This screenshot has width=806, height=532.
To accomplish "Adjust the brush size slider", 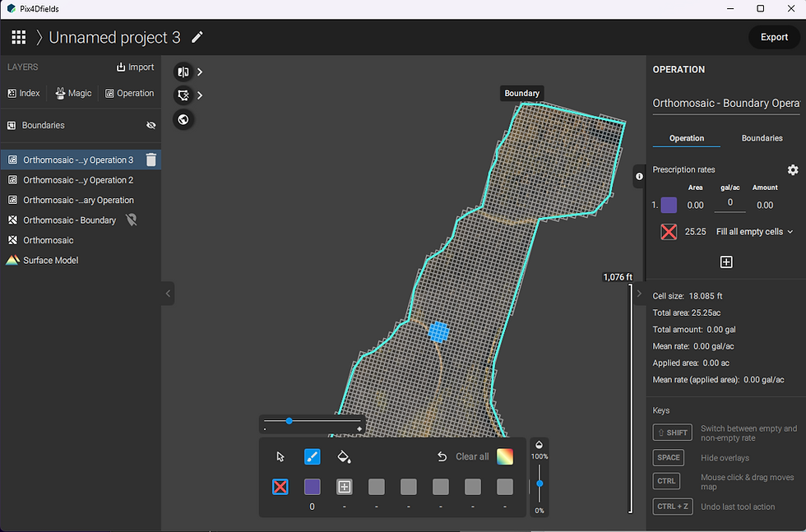I will (x=289, y=421).
